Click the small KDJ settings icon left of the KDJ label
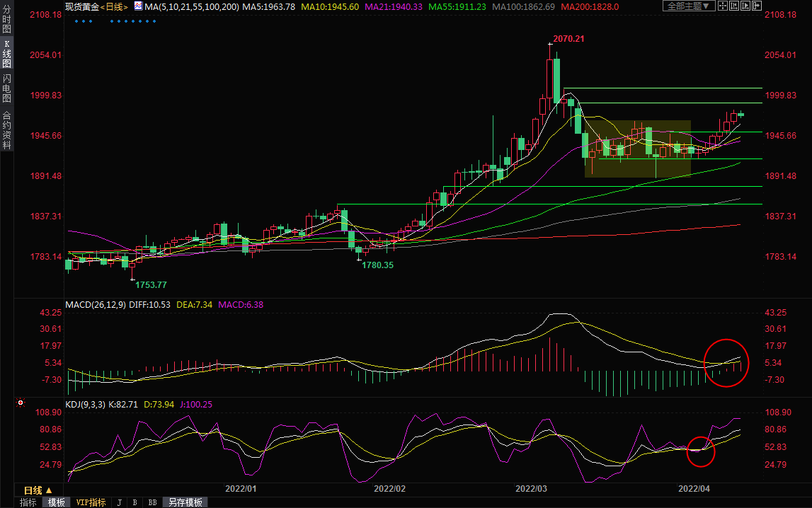This screenshot has height=508, width=812. [21, 403]
